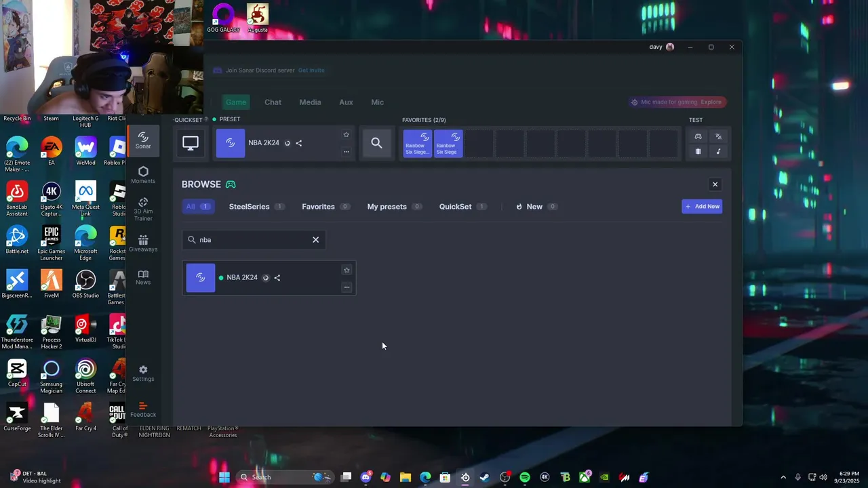Viewport: 868px width, 488px height.
Task: Click the Add New button
Action: (x=702, y=207)
